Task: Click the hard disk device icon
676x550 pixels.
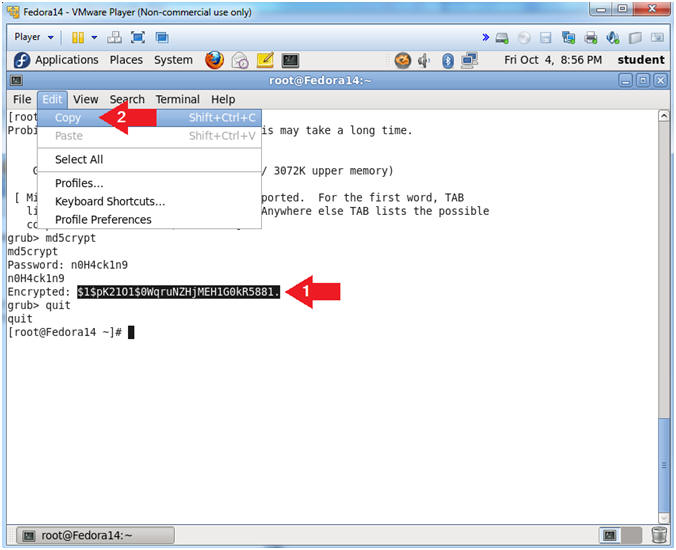Action: pyautogui.click(x=502, y=38)
